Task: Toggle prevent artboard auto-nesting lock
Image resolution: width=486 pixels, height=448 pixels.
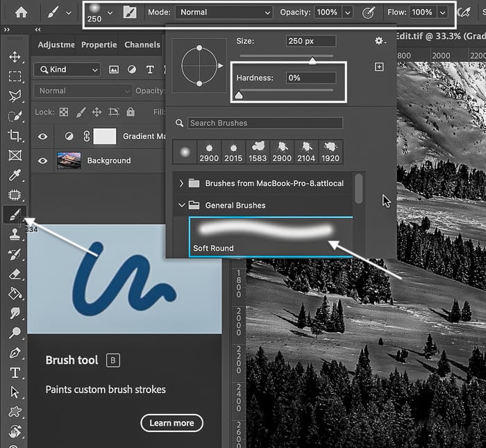Action: tap(114, 112)
